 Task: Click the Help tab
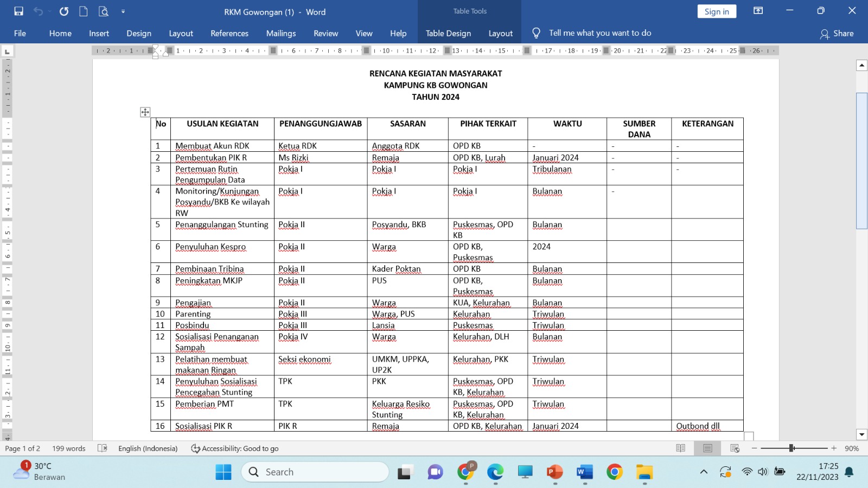coord(398,33)
